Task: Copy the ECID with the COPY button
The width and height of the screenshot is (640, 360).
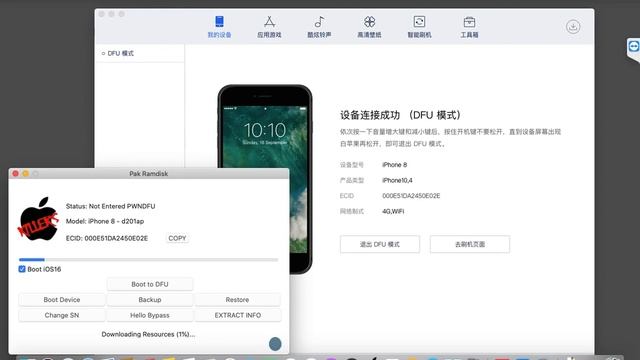Action: pos(177,238)
